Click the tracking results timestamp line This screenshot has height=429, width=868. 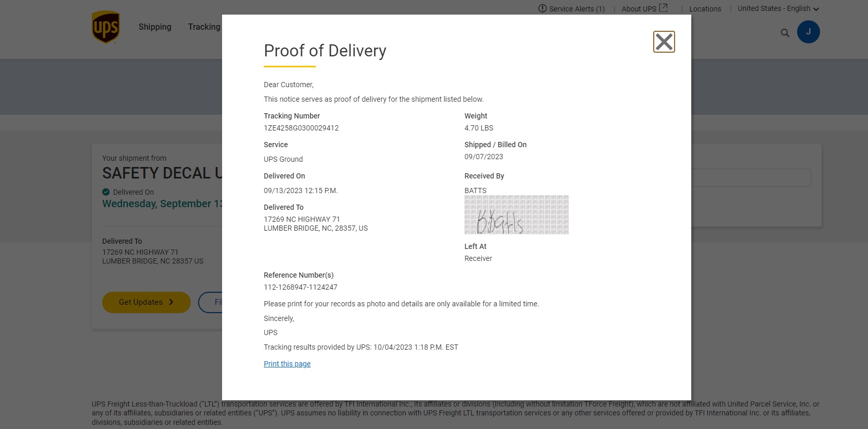click(x=361, y=347)
